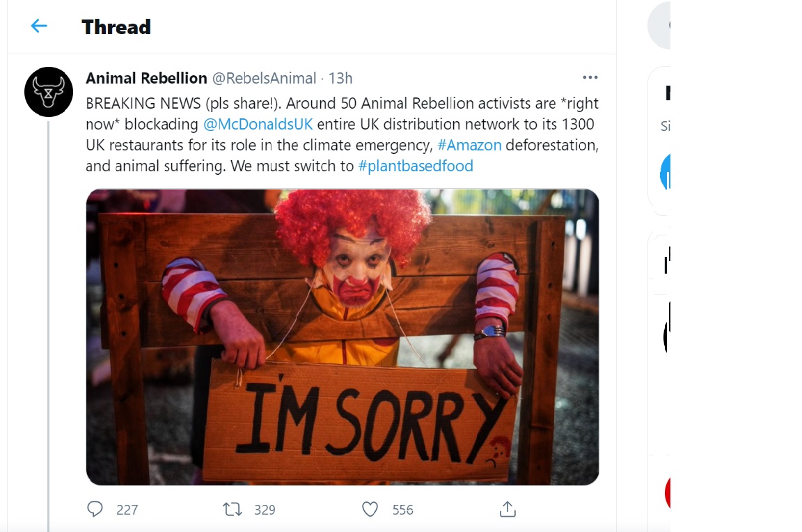Screen dimensions: 802x532
Task: Click the Thread page heading
Action: [116, 27]
